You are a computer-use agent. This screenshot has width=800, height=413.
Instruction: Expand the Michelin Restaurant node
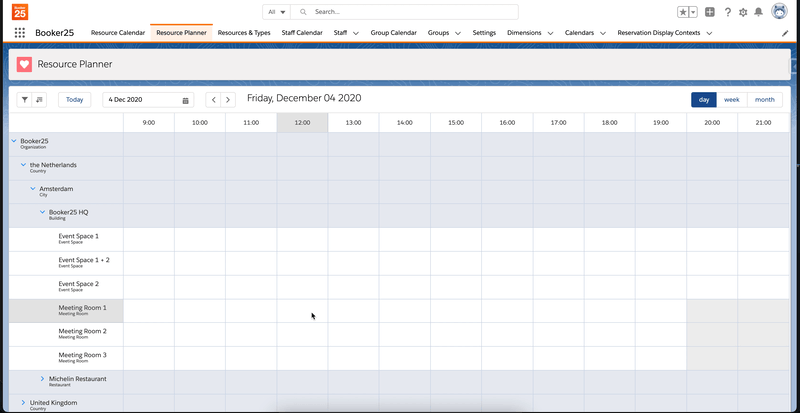click(42, 379)
